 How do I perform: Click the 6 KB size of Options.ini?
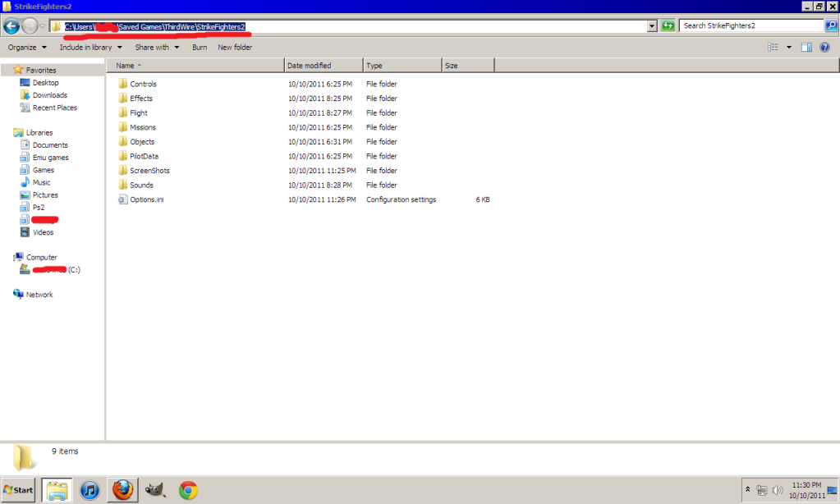tap(483, 199)
